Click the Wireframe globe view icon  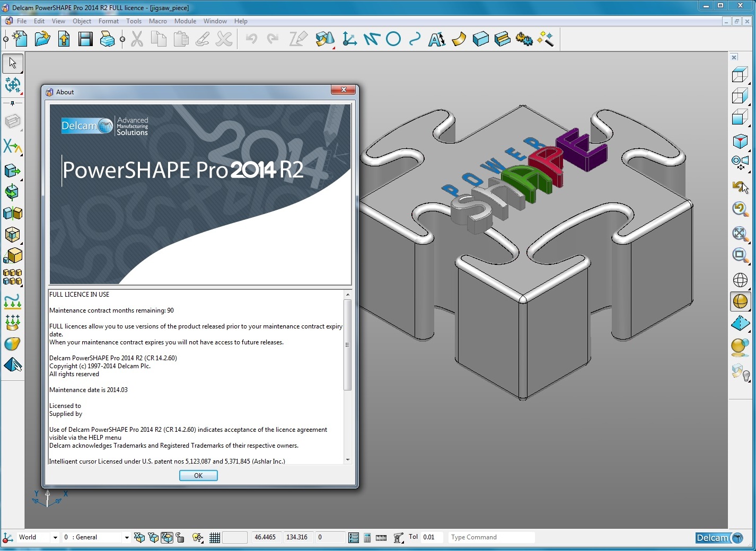pos(740,280)
